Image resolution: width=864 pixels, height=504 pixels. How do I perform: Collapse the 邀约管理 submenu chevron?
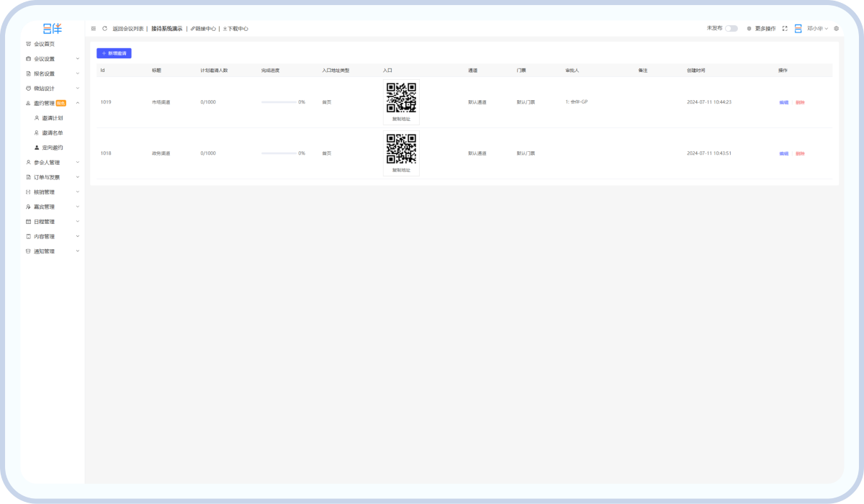[x=78, y=103]
